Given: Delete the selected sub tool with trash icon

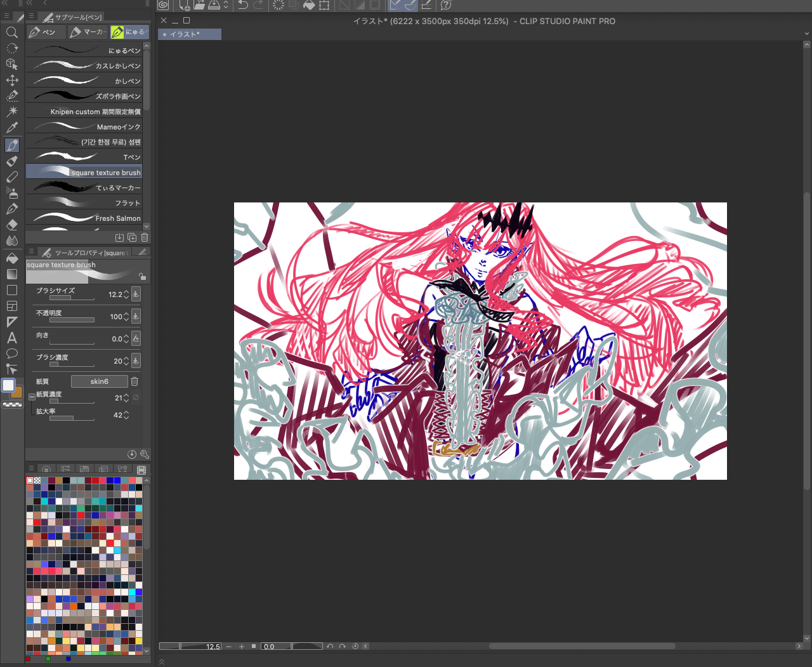Looking at the screenshot, I should 145,237.
